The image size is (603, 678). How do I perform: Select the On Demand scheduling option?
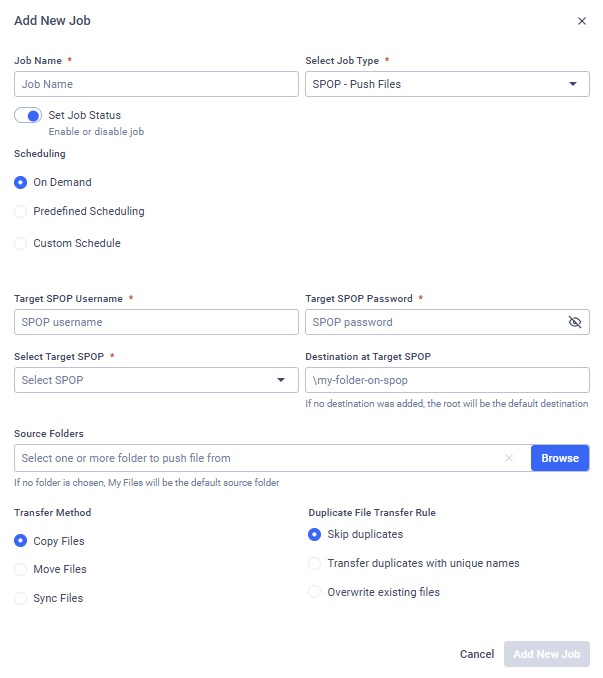[21, 183]
